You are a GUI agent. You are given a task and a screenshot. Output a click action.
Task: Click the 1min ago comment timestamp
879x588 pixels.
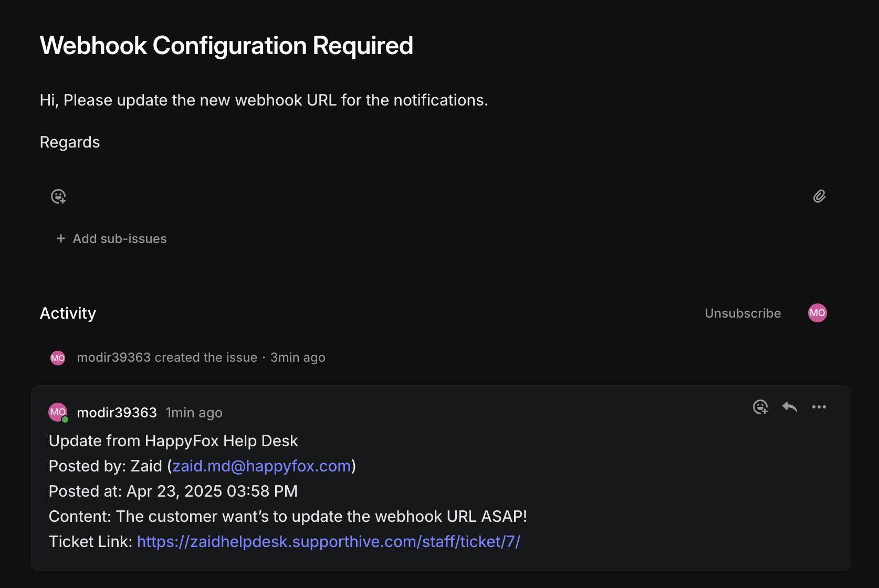(x=194, y=413)
